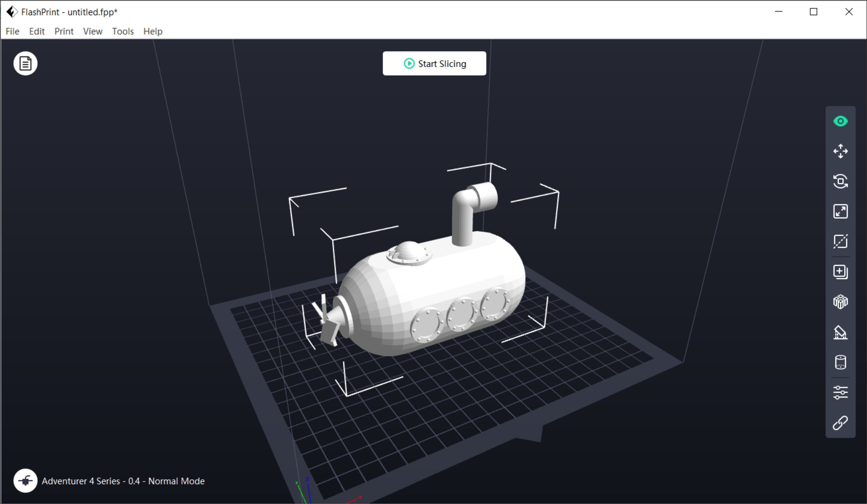The image size is (867, 504).
Task: Open the Cut tool
Action: 841,242
